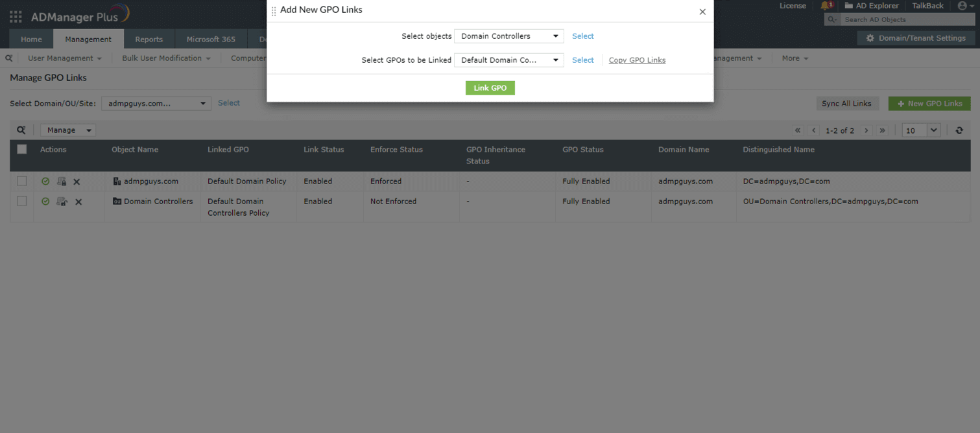Image resolution: width=980 pixels, height=433 pixels.
Task: Click the Link GPO button
Action: (490, 88)
